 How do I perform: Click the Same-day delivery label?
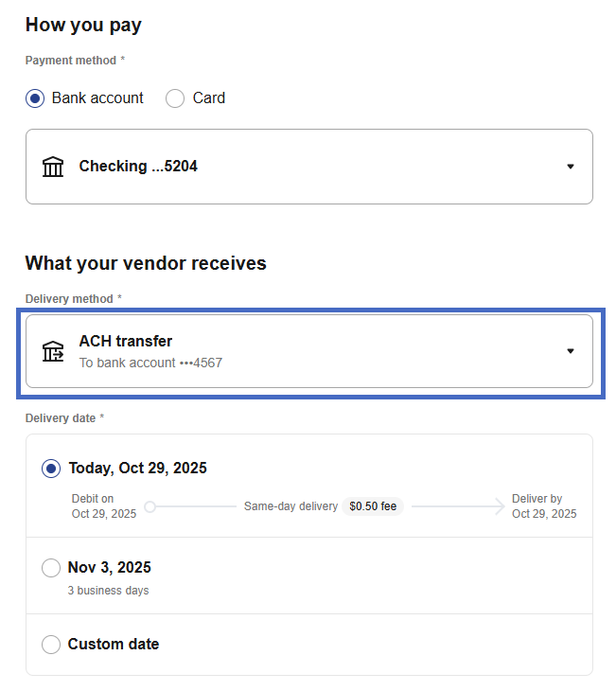point(290,506)
